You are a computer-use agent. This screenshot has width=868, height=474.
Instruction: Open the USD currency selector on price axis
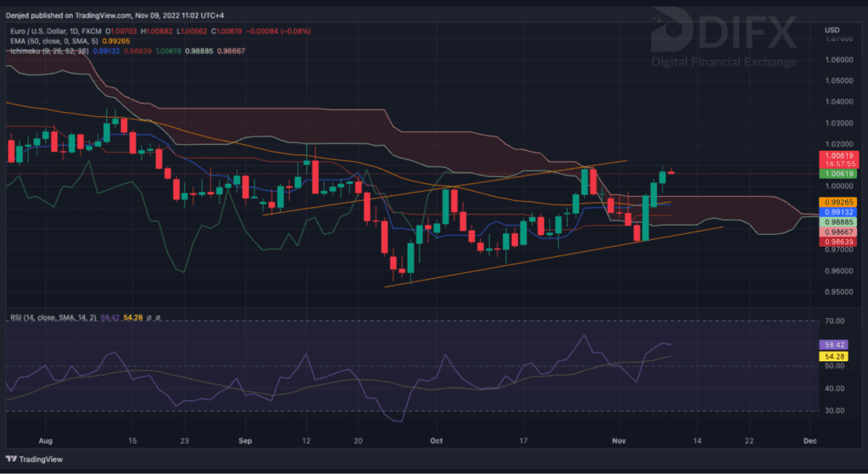832,31
